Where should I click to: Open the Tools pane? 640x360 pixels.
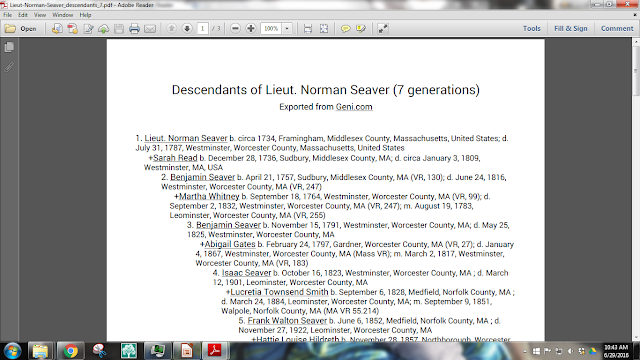click(x=532, y=29)
